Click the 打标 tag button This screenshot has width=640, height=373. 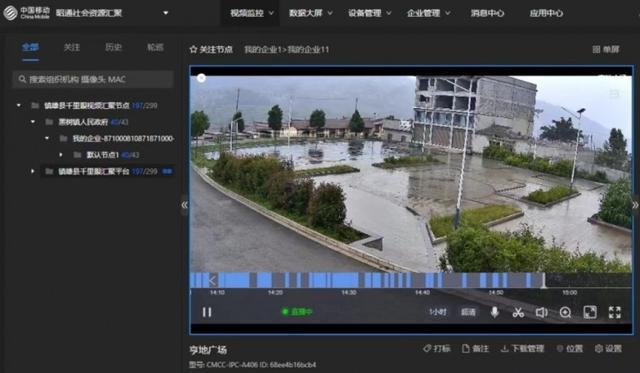437,349
